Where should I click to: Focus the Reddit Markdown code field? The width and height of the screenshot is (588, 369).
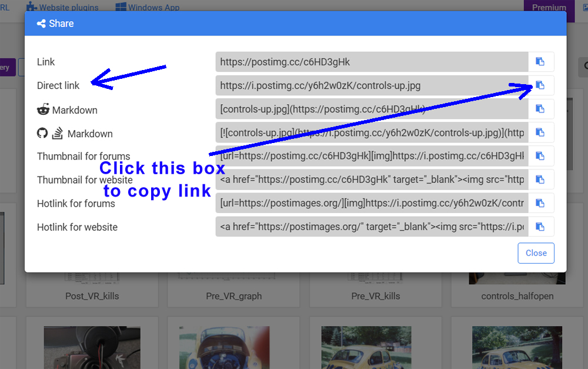[x=372, y=109]
